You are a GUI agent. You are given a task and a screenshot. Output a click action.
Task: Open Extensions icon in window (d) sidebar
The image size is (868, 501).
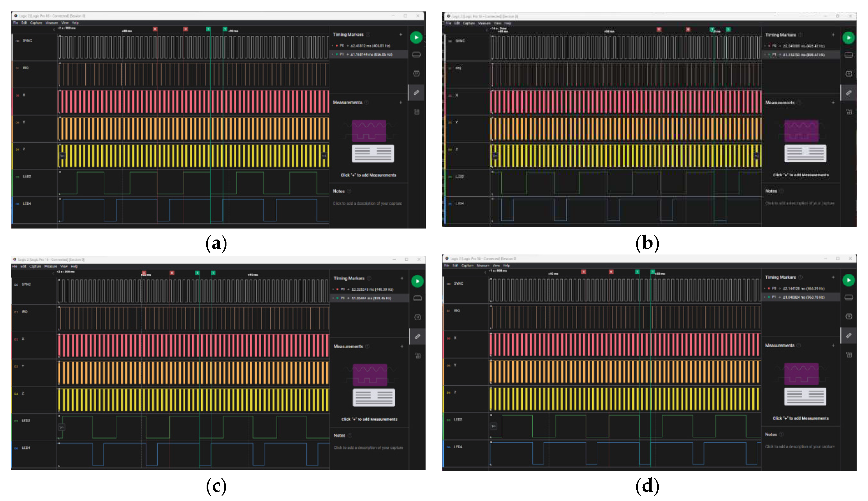849,354
